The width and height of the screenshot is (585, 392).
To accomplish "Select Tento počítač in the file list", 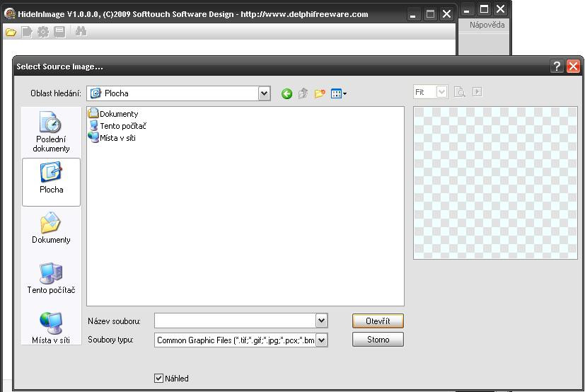I will 117,126.
